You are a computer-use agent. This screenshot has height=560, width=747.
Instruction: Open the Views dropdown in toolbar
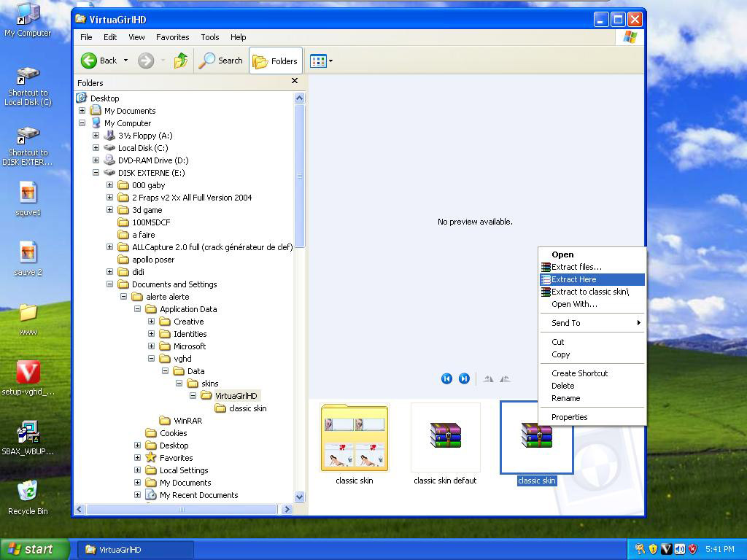point(321,61)
